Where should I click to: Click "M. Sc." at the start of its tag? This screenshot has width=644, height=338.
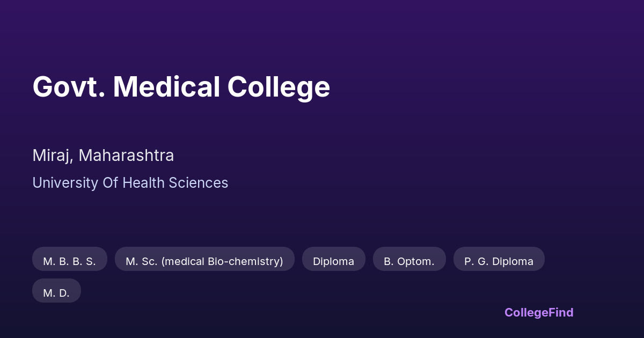click(141, 261)
